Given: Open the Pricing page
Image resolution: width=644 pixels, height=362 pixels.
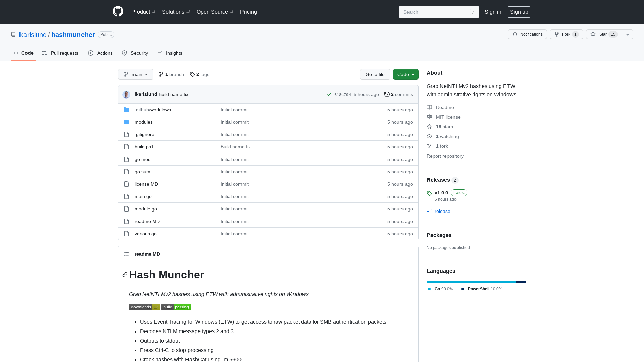Looking at the screenshot, I should [x=249, y=12].
